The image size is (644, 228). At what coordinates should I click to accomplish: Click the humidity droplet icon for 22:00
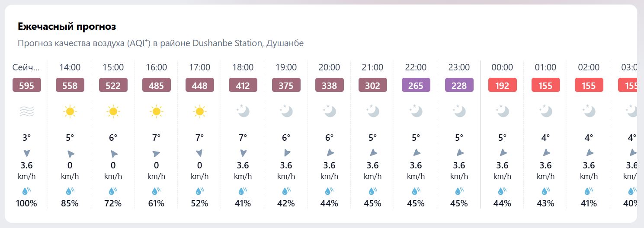tap(416, 191)
